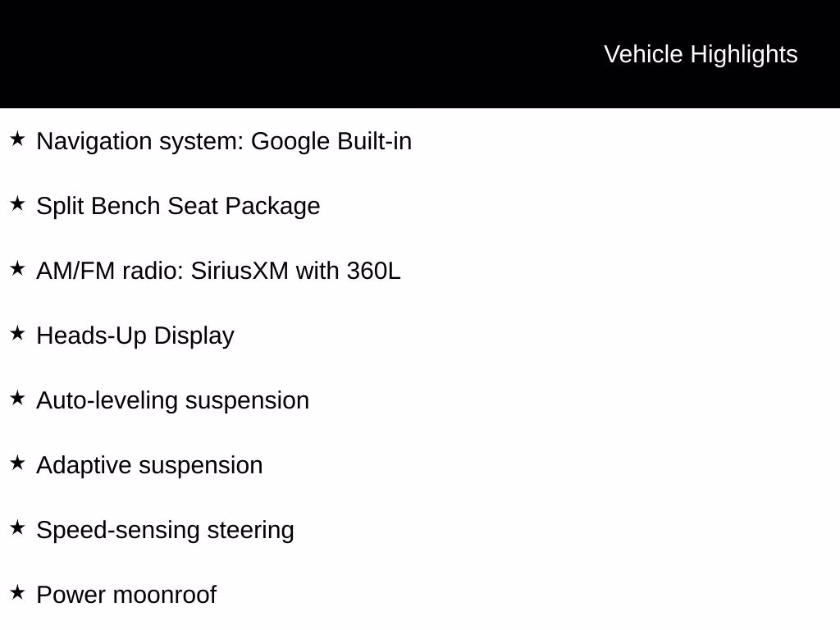Click the star beside Split Bench Seat Package
Viewport: 840px width, 630px height.
click(x=17, y=204)
